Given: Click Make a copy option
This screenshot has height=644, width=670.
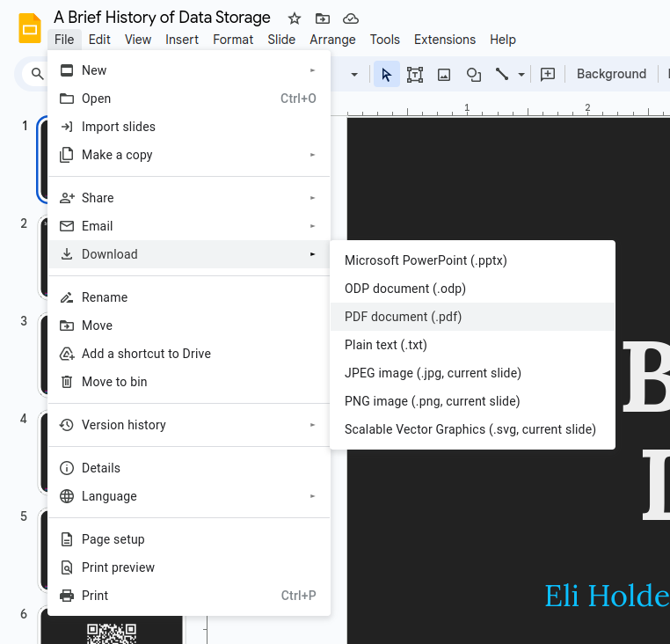Looking at the screenshot, I should click(117, 155).
